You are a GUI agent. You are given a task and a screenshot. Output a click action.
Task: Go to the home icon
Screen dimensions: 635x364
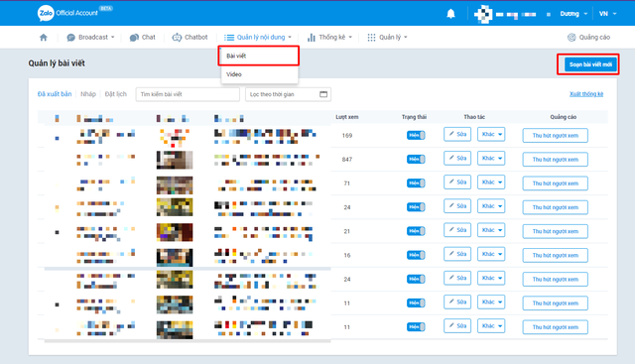[44, 38]
